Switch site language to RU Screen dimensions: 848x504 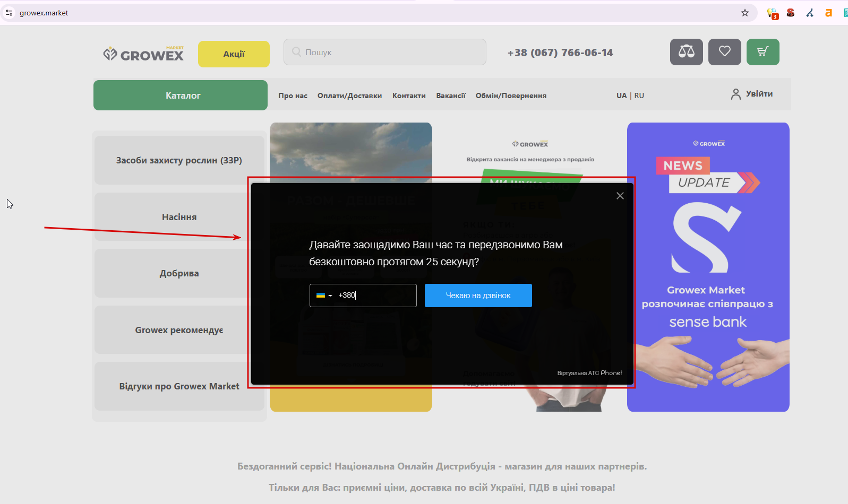click(639, 95)
